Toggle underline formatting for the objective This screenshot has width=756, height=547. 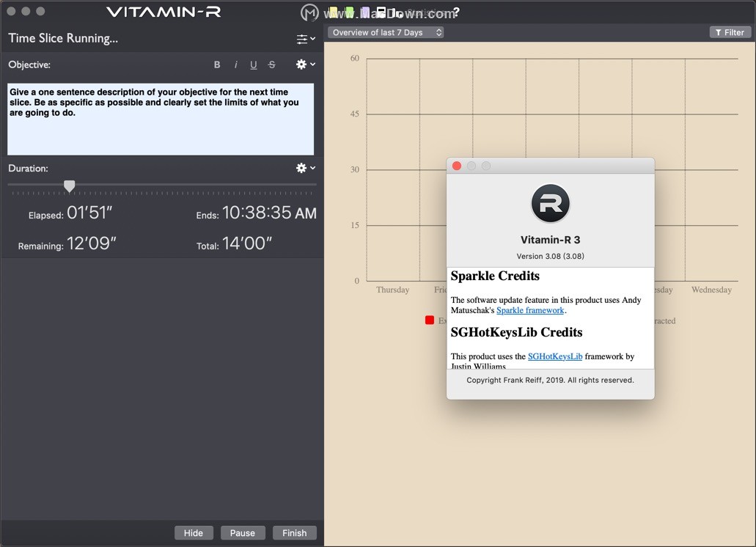pyautogui.click(x=254, y=65)
